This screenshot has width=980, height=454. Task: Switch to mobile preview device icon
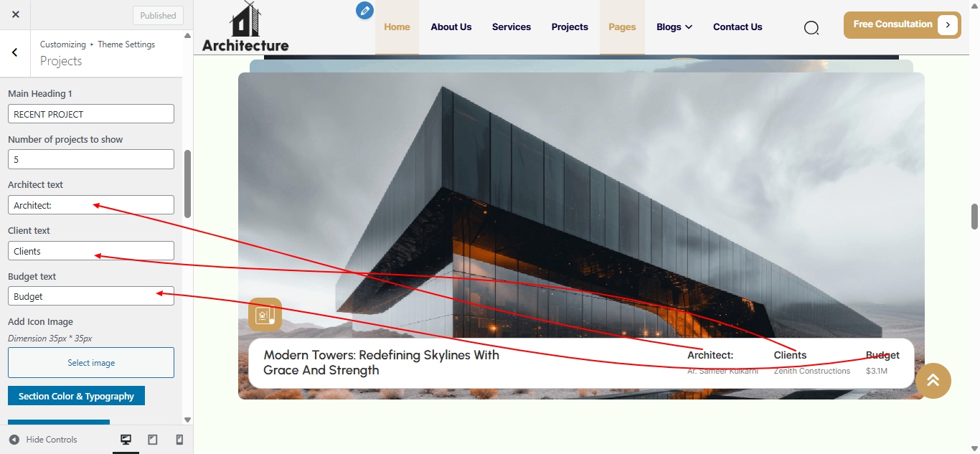tap(179, 440)
